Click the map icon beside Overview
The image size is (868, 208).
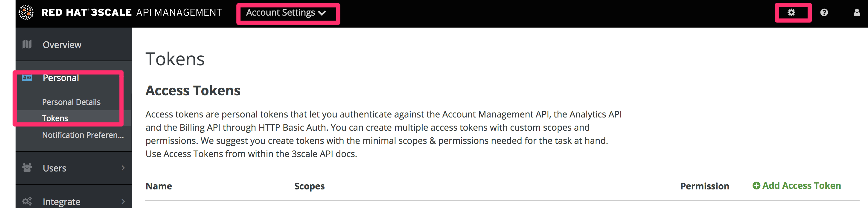coord(27,44)
